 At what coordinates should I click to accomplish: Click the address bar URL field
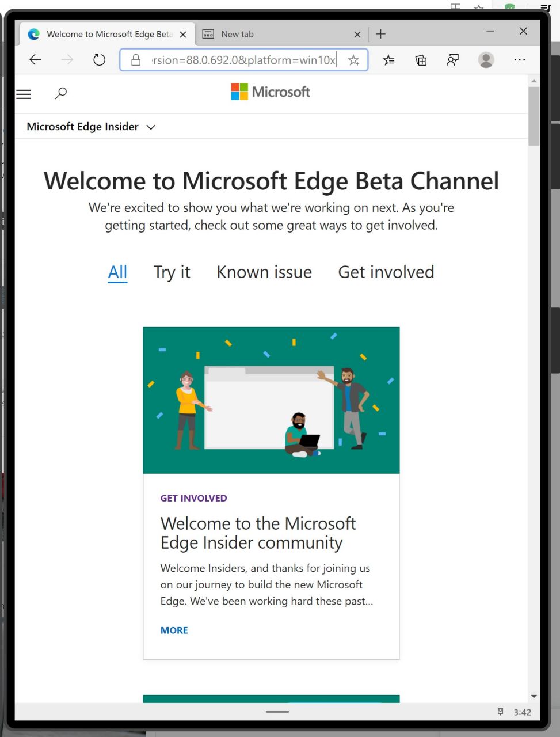[x=243, y=60]
